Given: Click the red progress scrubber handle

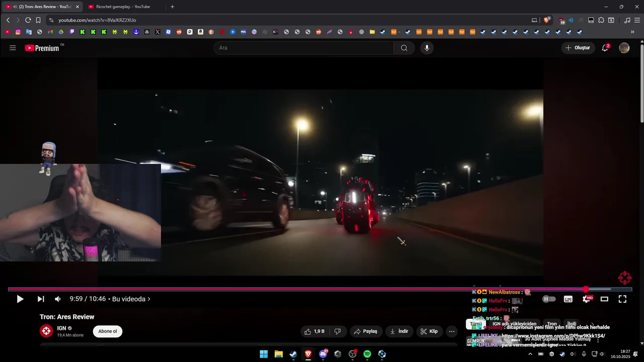Looking at the screenshot, I should click(586, 290).
